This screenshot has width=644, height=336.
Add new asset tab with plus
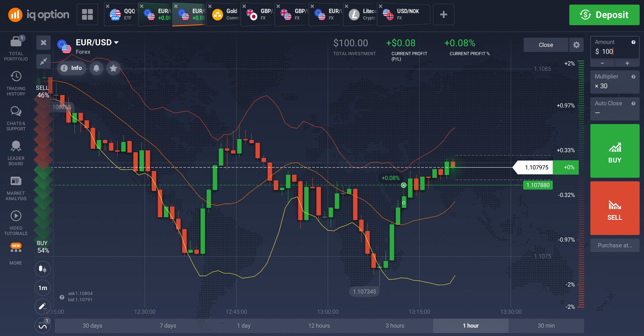coord(443,14)
